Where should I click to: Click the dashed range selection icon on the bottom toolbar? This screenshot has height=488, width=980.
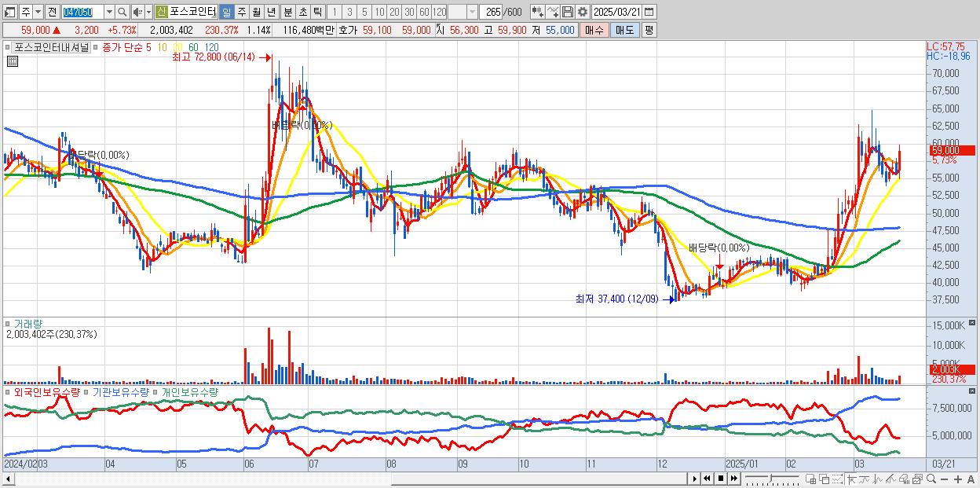[x=837, y=479]
